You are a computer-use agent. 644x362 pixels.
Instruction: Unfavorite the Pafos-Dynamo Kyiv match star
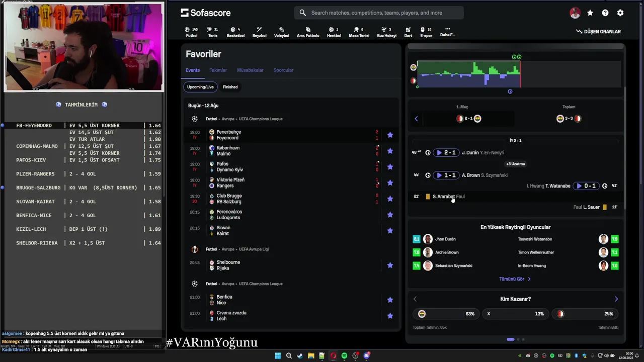[x=390, y=167]
